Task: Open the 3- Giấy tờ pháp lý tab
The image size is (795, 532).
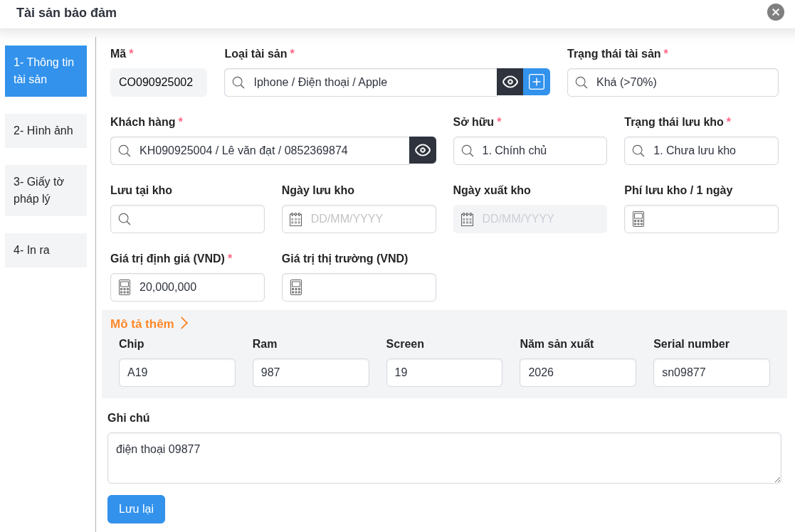Action: (46, 191)
